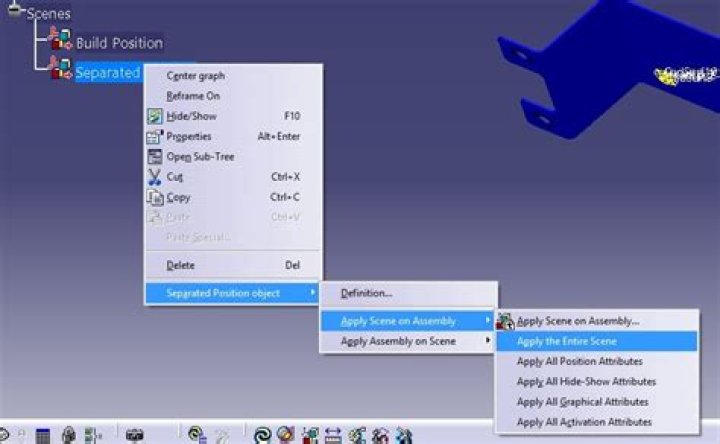
Task: Select Apply the Entire Scene
Action: point(596,341)
